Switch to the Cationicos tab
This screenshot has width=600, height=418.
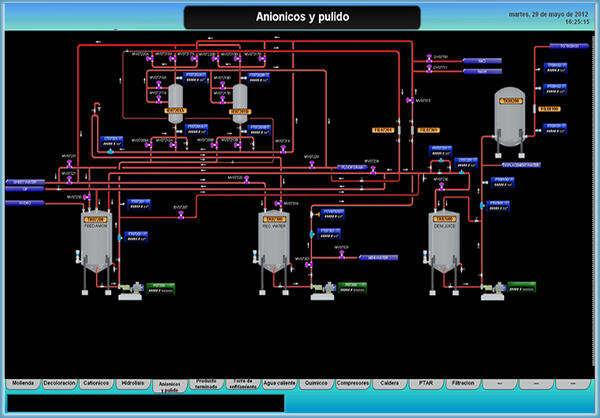[x=96, y=384]
